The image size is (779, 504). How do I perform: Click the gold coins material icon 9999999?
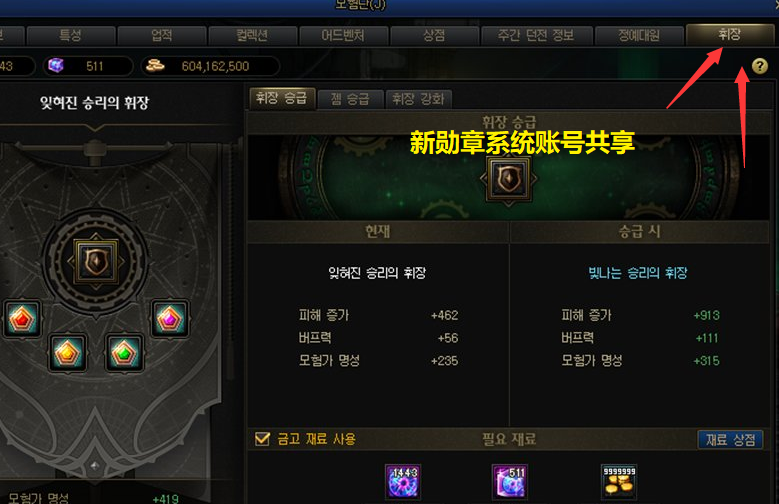[x=619, y=482]
